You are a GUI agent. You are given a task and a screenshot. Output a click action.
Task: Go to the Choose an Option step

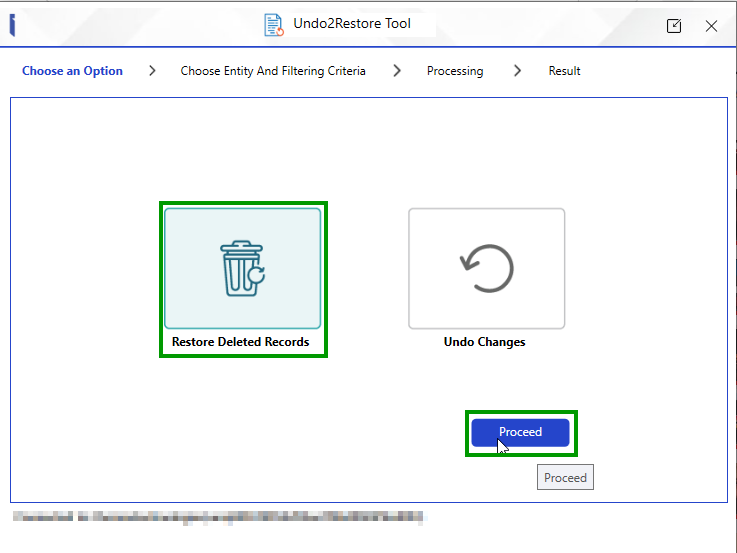[72, 71]
